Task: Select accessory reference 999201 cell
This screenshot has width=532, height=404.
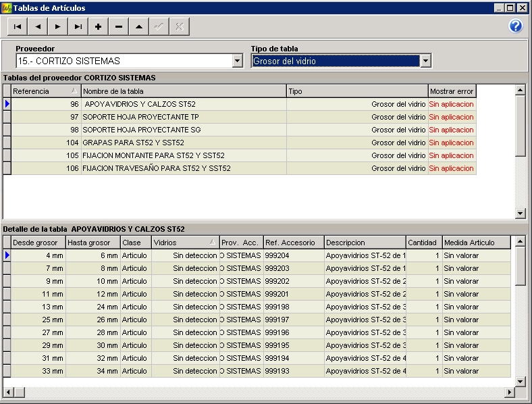Action: click(294, 294)
